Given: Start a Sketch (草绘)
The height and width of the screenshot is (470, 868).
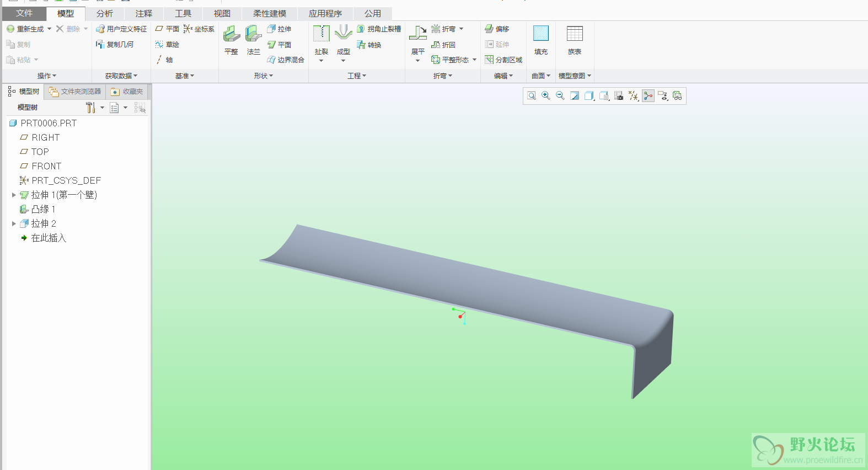Looking at the screenshot, I should [x=167, y=44].
